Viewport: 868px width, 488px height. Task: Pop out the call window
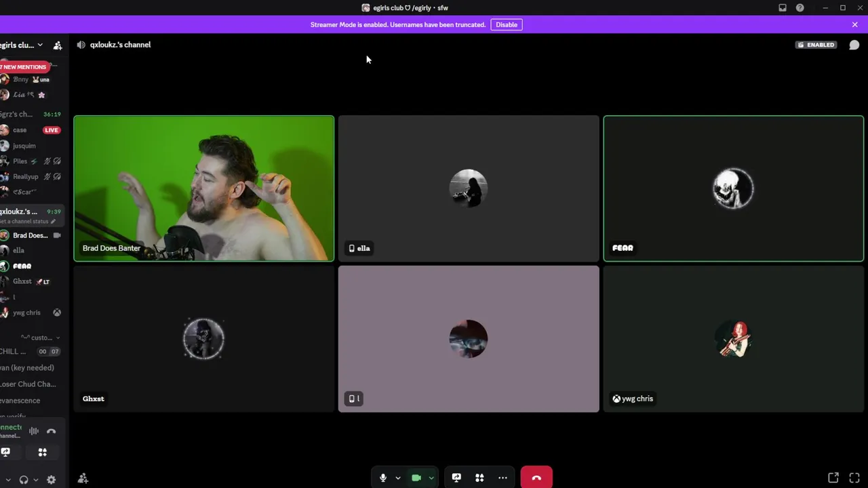(x=833, y=478)
